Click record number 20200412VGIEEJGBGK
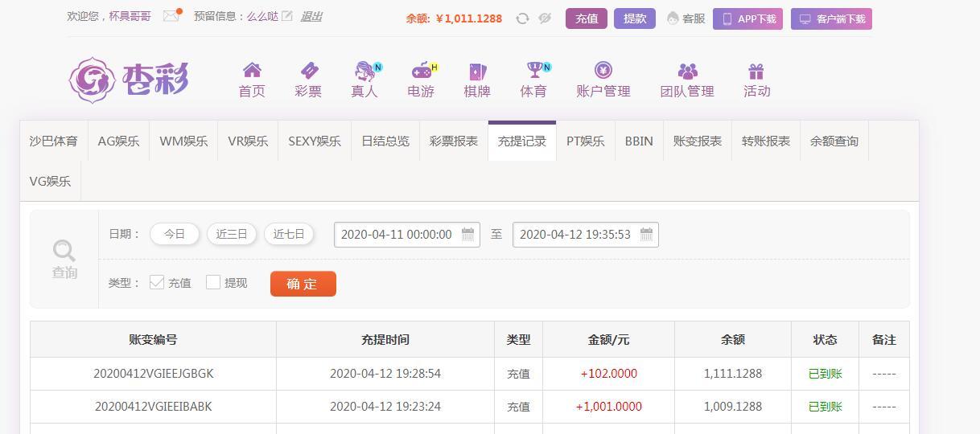Viewport: 980px width, 434px height. [x=154, y=374]
